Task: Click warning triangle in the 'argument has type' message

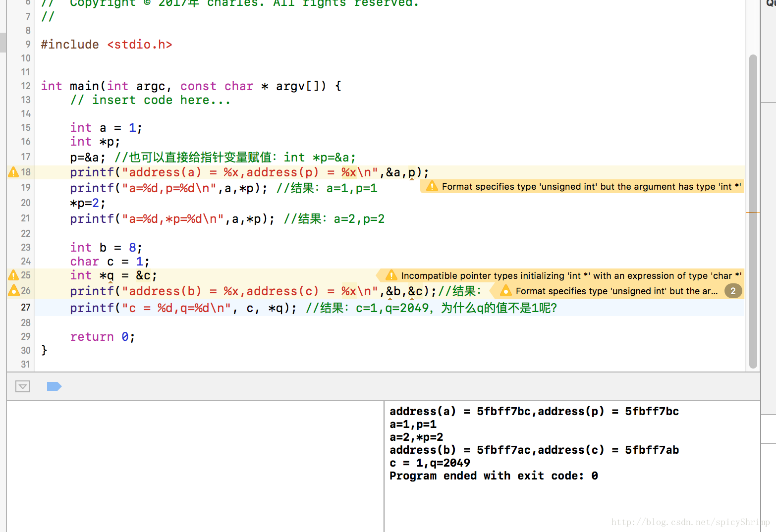Action: (x=432, y=186)
